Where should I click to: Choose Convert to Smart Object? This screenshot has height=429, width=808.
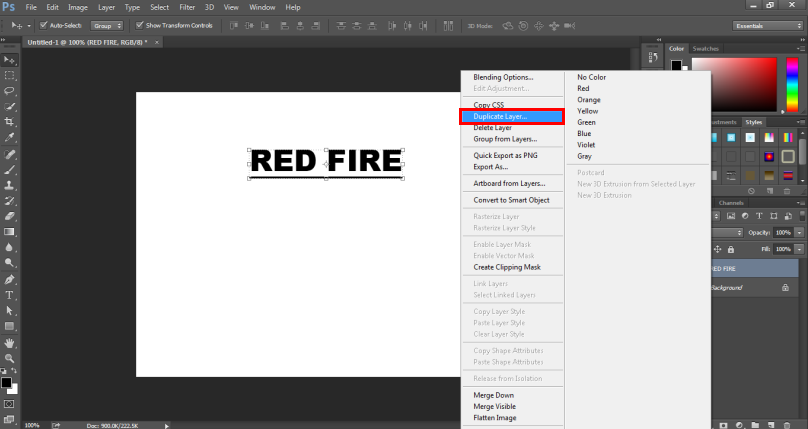click(512, 200)
